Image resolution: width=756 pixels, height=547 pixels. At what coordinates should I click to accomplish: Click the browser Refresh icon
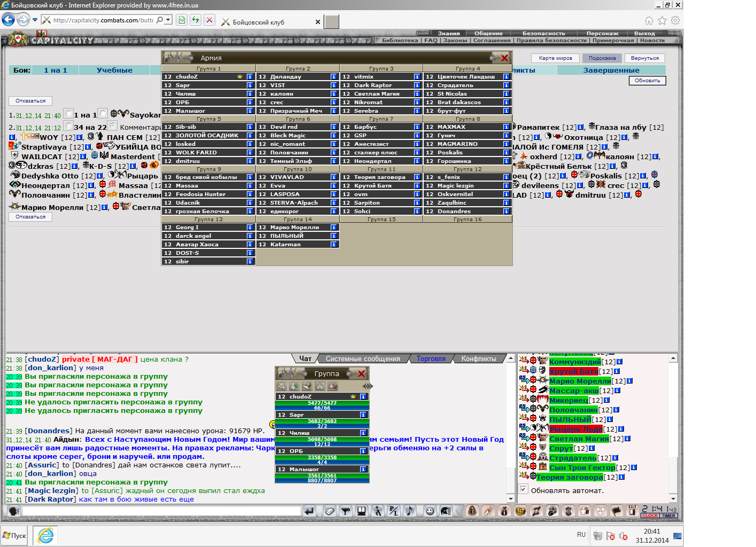point(196,20)
